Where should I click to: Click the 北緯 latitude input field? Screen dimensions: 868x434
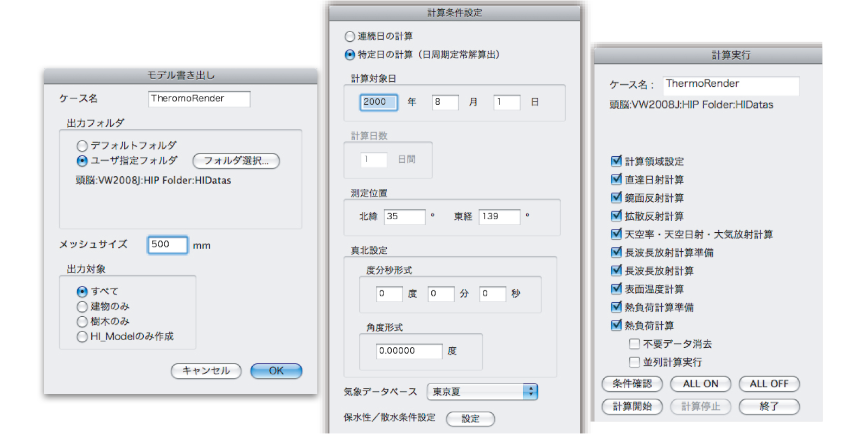[404, 216]
